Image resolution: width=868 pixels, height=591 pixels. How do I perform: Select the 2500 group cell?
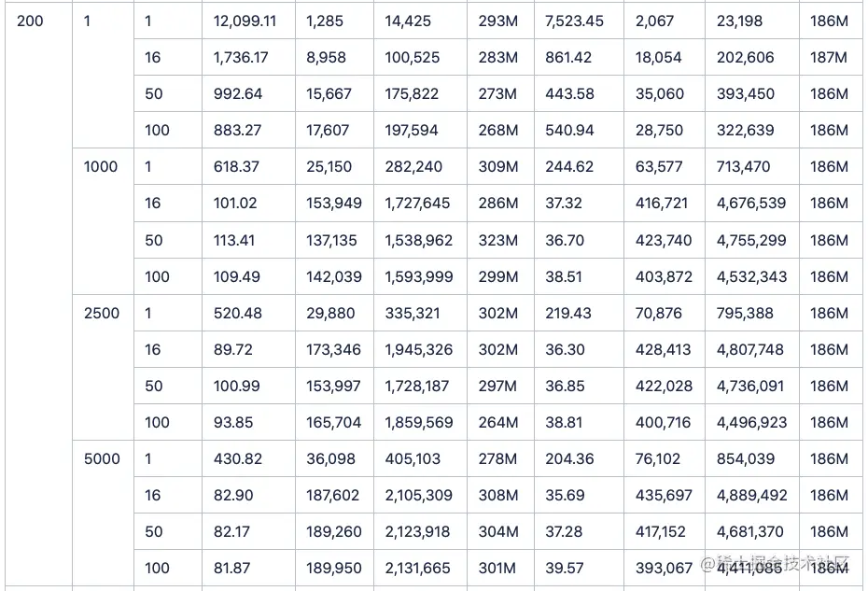[102, 313]
